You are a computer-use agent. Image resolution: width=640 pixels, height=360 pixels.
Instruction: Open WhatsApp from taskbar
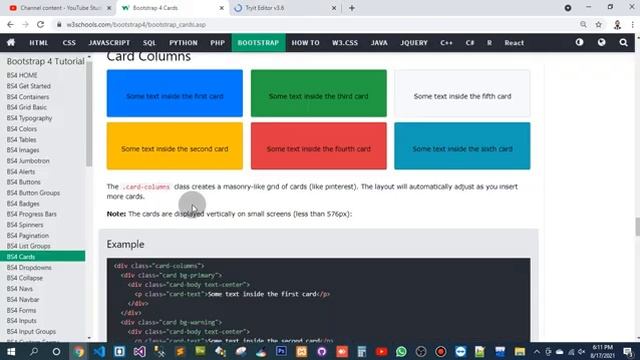(x=402, y=351)
